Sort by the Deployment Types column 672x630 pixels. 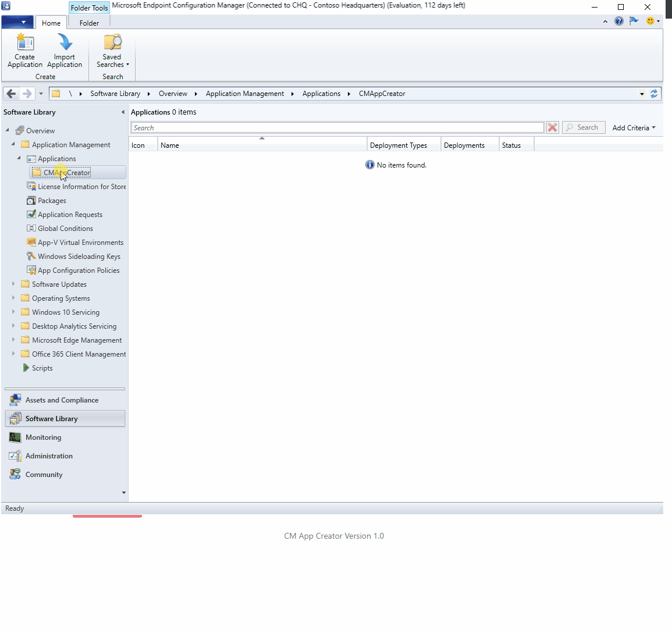(x=404, y=145)
